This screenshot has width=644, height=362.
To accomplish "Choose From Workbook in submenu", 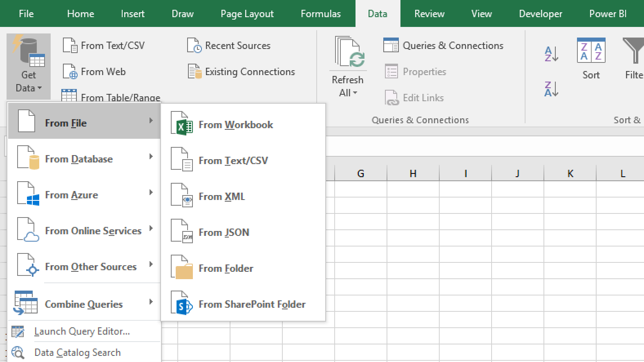I will [235, 125].
